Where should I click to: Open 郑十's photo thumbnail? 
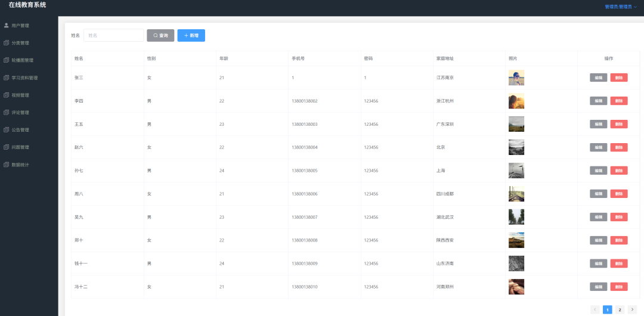[516, 240]
